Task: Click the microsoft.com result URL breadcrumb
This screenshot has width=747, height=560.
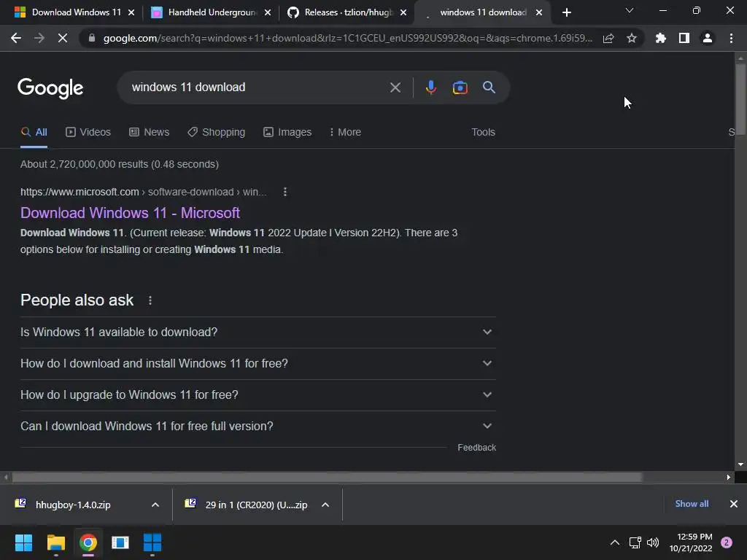Action: [144, 192]
